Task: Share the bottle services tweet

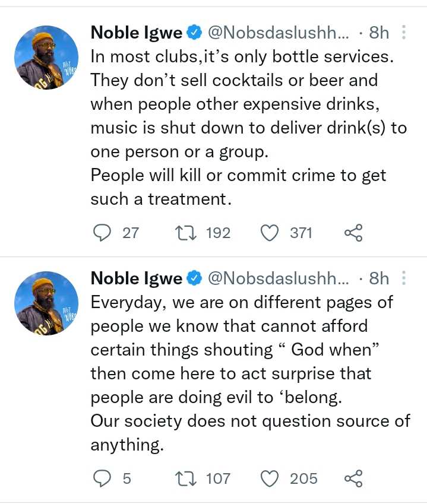Action: 353,233
